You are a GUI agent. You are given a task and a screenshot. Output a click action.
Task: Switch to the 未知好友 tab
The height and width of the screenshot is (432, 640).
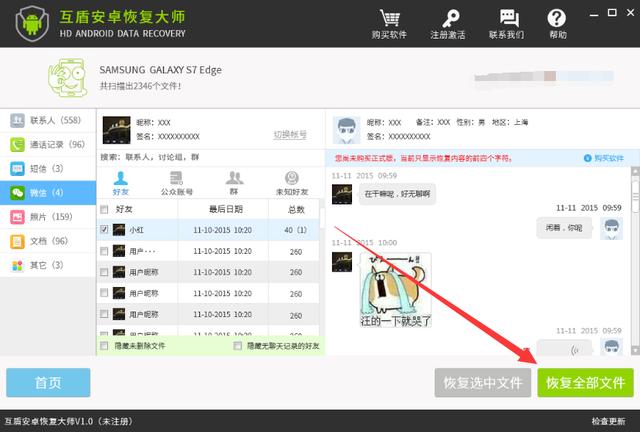click(x=291, y=183)
